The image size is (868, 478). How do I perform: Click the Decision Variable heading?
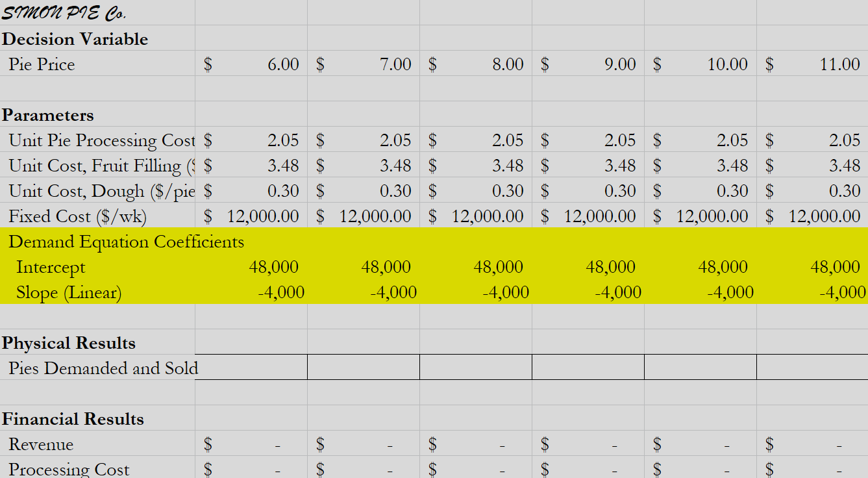(75, 39)
